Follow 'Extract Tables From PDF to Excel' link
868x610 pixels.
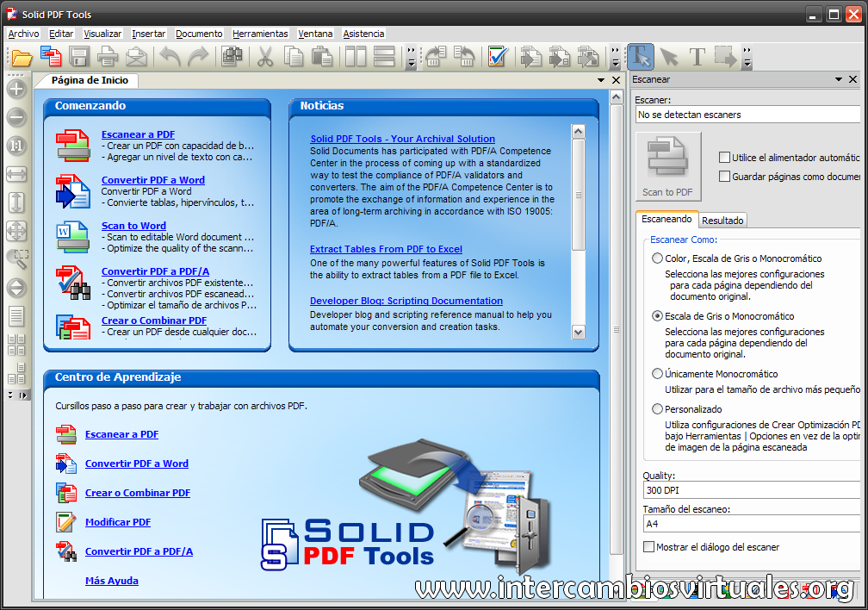tap(386, 249)
